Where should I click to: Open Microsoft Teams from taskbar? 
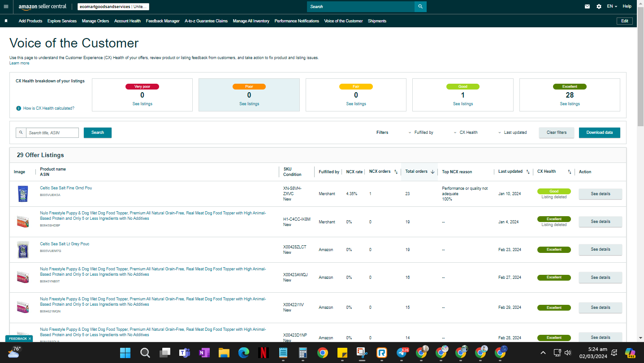pyautogui.click(x=184, y=353)
